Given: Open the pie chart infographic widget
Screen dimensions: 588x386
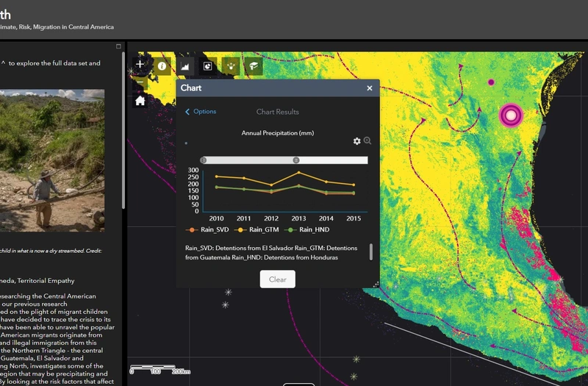Looking at the screenshot, I should click(x=208, y=66).
